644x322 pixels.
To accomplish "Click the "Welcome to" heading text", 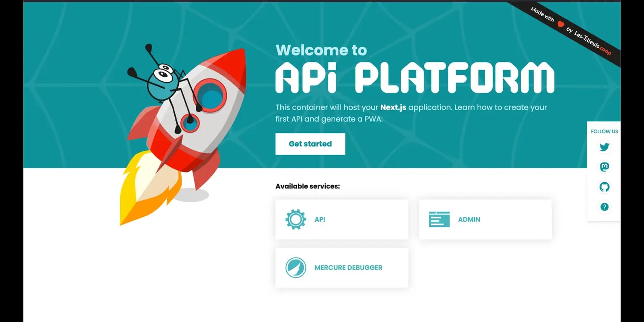I will 321,50.
